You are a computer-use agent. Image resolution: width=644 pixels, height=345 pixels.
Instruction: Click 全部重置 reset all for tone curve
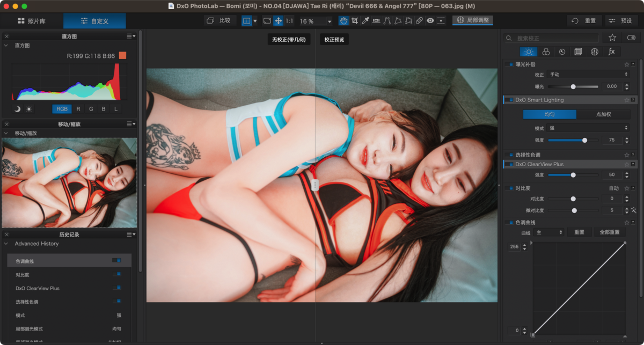click(x=610, y=232)
